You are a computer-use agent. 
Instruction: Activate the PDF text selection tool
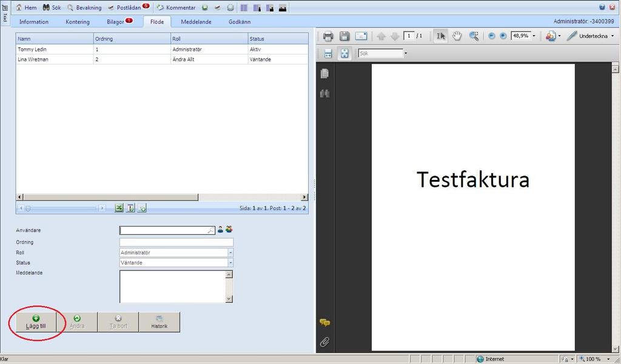pyautogui.click(x=441, y=36)
